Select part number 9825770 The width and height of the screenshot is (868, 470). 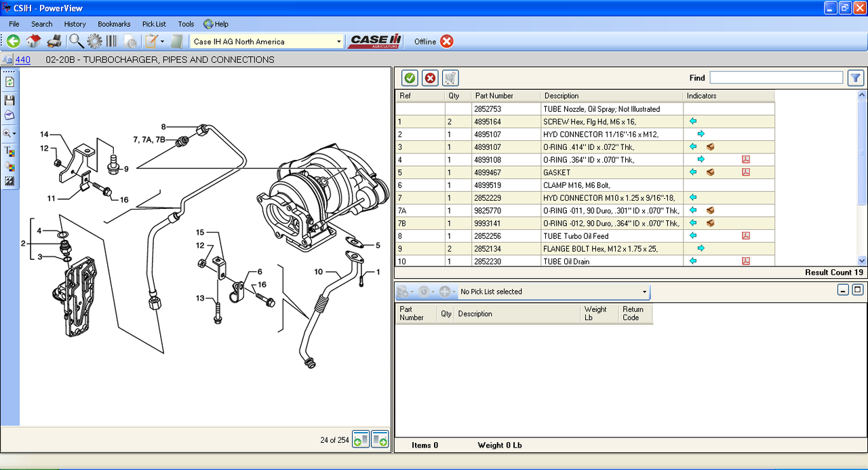pyautogui.click(x=488, y=210)
